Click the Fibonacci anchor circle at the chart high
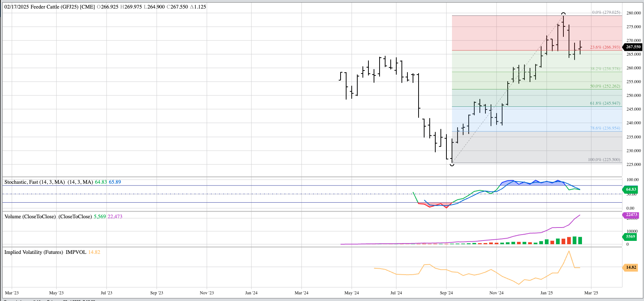The image size is (644, 301). [x=563, y=14]
